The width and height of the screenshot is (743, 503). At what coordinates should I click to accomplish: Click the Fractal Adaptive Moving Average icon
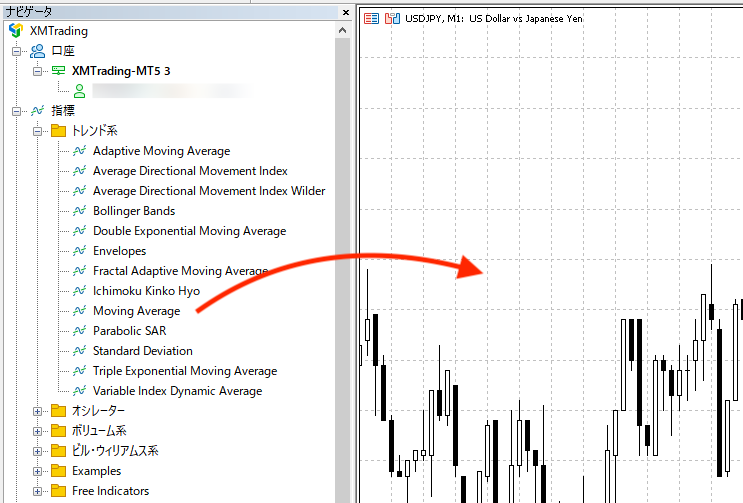tap(79, 271)
